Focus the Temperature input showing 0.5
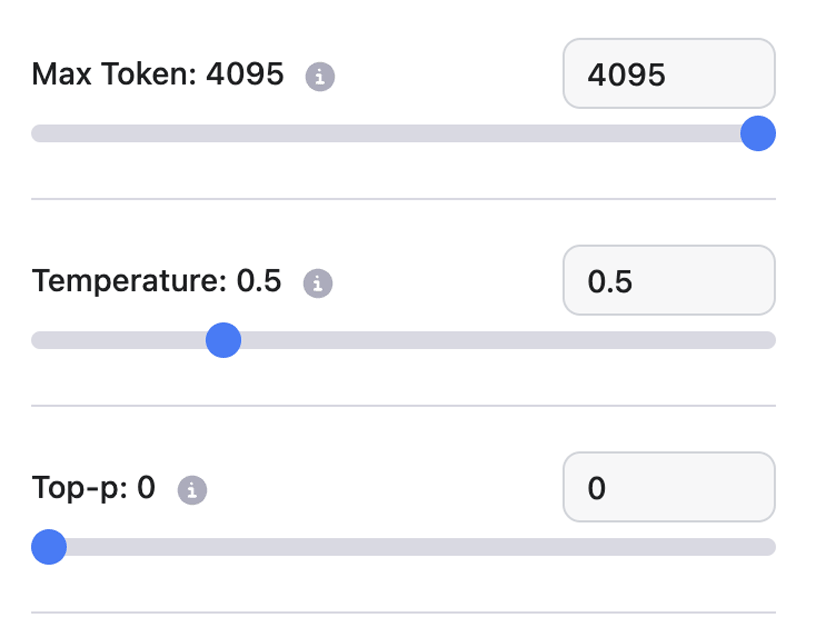The image size is (816, 619). 668,281
